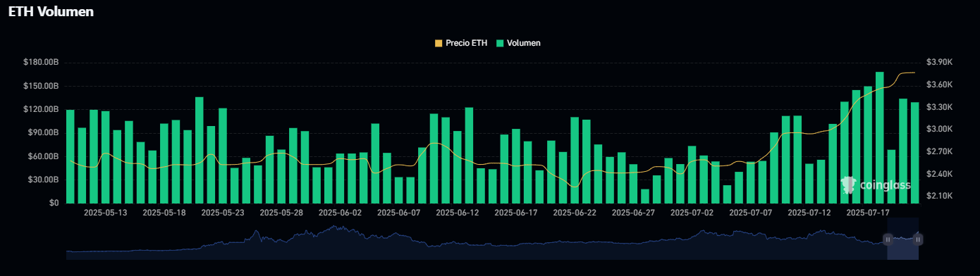Grab the left handle of the range slider
980x276 pixels.
888,239
